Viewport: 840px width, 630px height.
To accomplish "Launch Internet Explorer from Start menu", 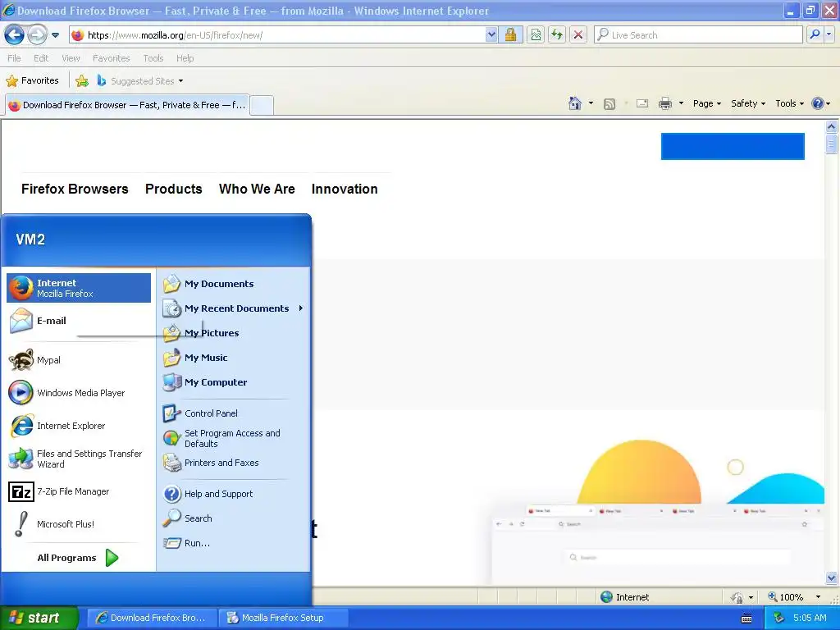I will pos(79,426).
